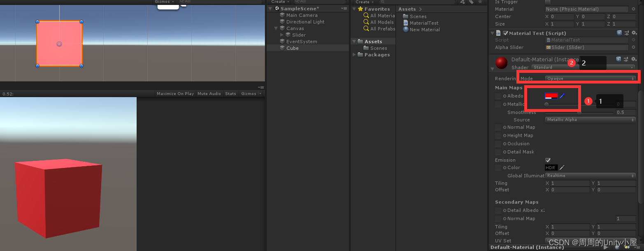
Task: Click the Favorites star icon
Action: 360,9
